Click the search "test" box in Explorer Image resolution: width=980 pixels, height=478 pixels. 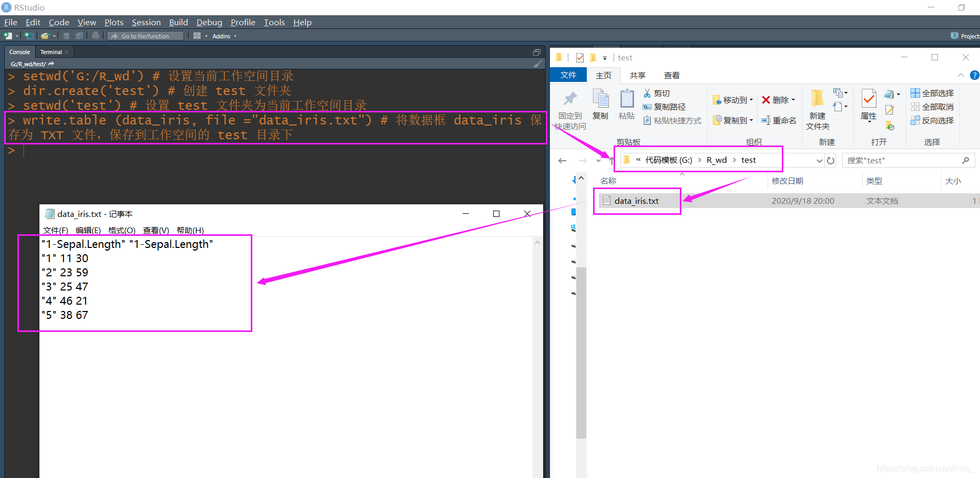[x=908, y=160]
